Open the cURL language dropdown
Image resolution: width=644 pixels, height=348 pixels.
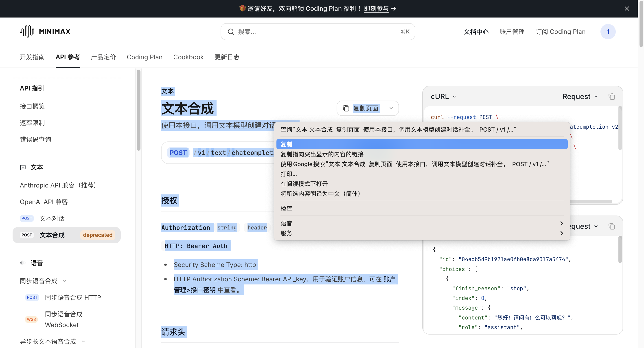click(443, 97)
